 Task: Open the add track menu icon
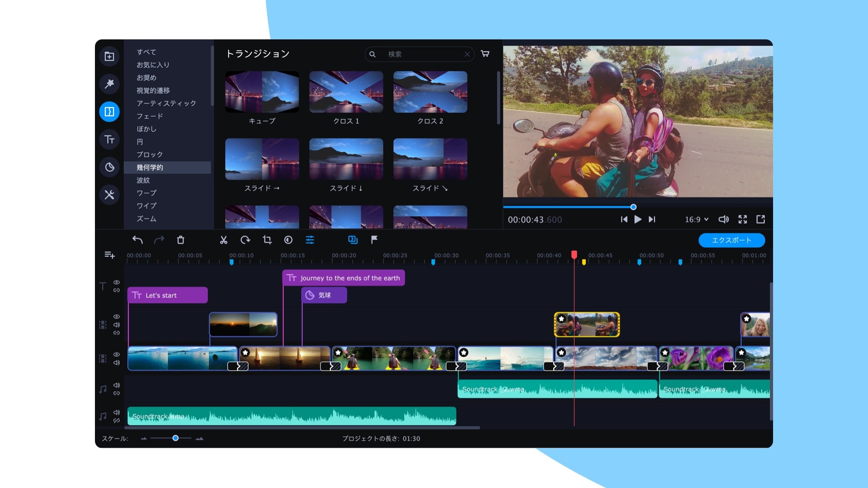coord(109,255)
